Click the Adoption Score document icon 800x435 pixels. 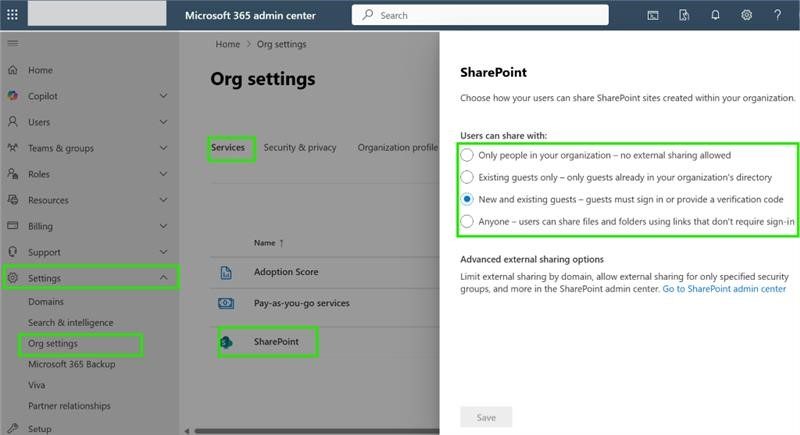pos(226,273)
